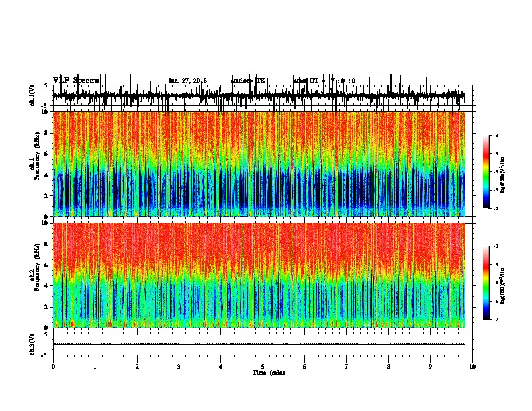Click time axis tick label '4'
This screenshot has width=532, height=411.
tap(221, 367)
